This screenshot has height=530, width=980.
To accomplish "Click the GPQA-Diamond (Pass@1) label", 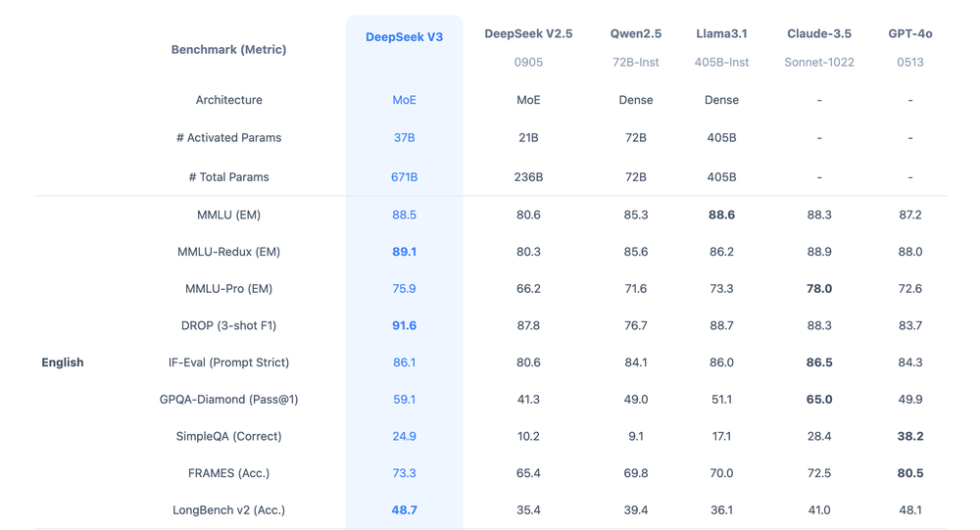I will [x=228, y=400].
